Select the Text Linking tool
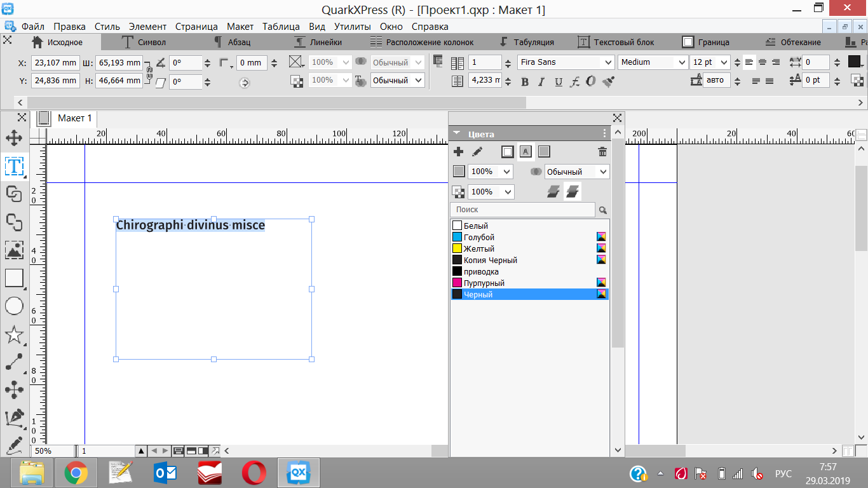This screenshot has width=868, height=488. tap(14, 194)
